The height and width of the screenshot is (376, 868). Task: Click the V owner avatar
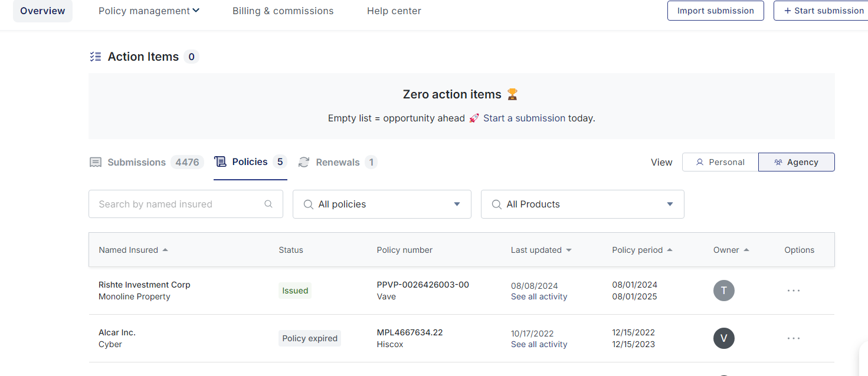pyautogui.click(x=723, y=338)
